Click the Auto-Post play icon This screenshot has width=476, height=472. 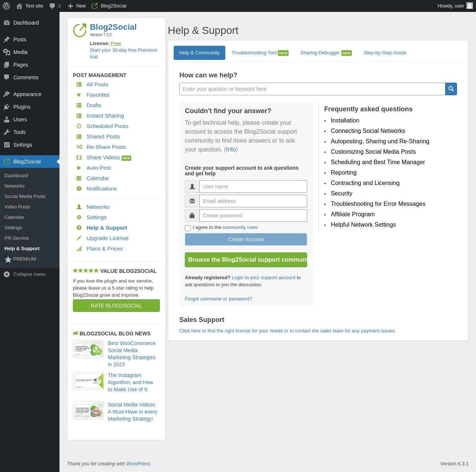(79, 168)
